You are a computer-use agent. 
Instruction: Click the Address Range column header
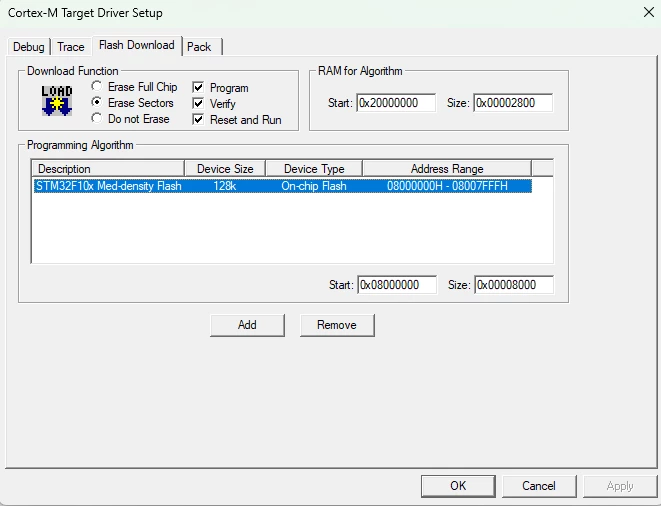tap(447, 169)
